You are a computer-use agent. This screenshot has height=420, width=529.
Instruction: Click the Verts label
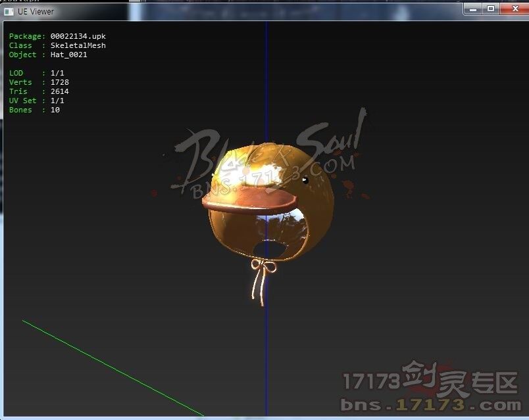click(x=20, y=82)
